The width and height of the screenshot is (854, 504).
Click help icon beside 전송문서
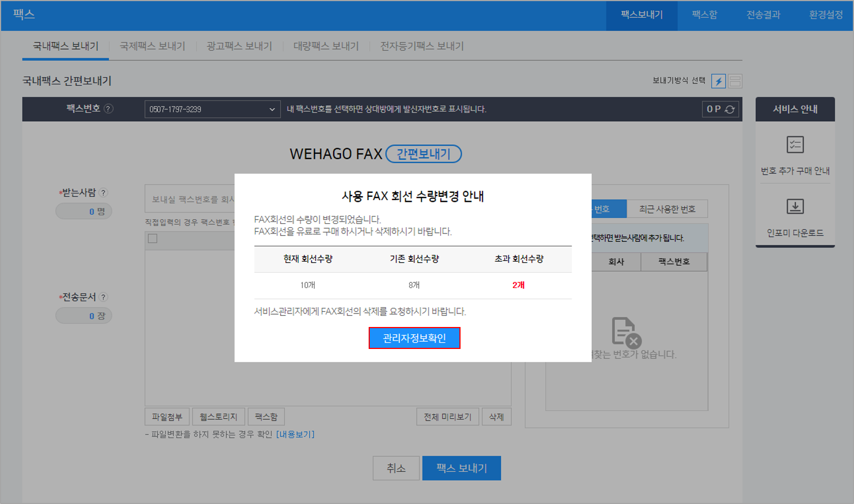point(103,297)
